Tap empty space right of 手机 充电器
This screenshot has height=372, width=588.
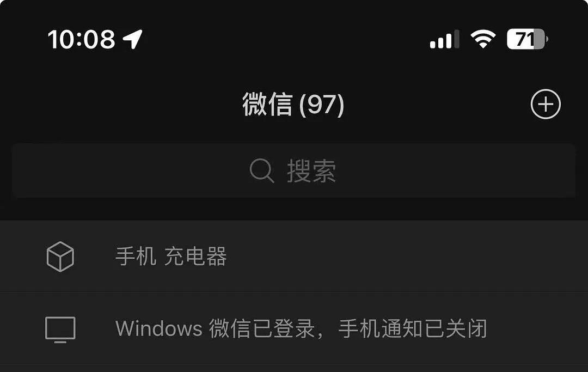click(x=405, y=257)
